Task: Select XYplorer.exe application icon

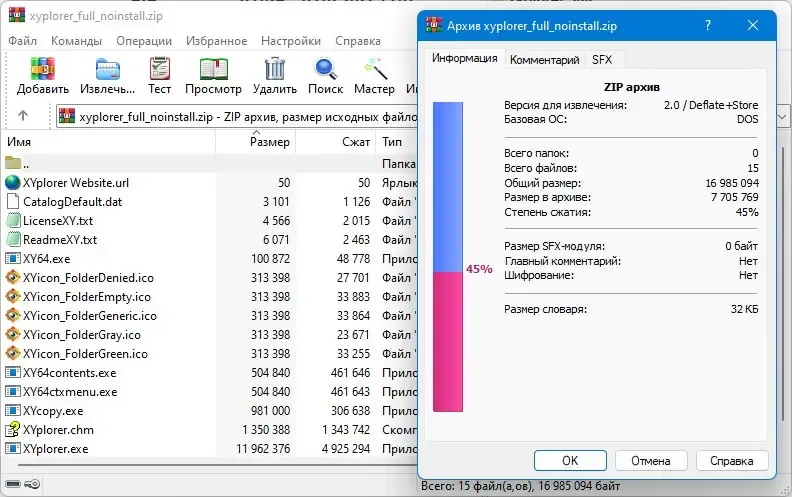Action: click(13, 449)
